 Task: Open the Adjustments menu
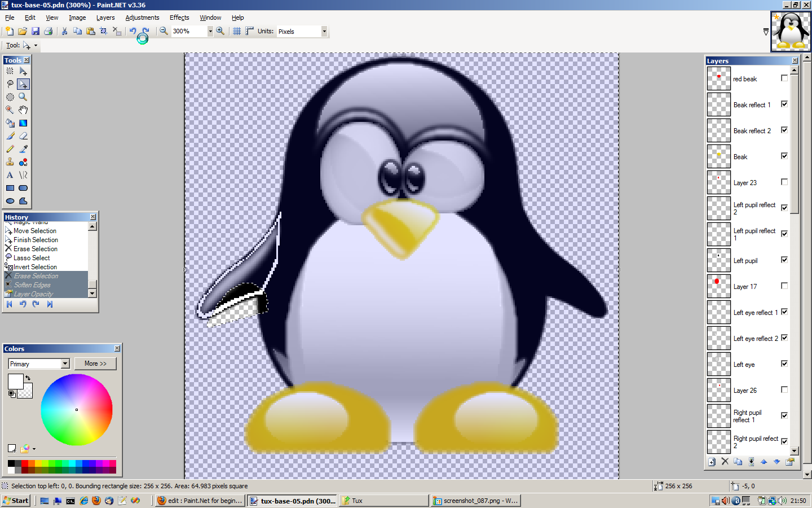pos(142,17)
